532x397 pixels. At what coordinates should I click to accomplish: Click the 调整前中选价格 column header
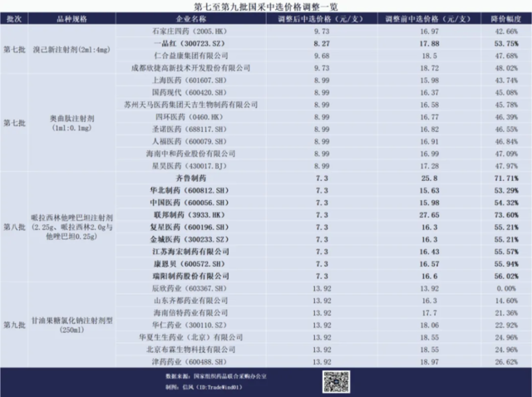[429, 19]
